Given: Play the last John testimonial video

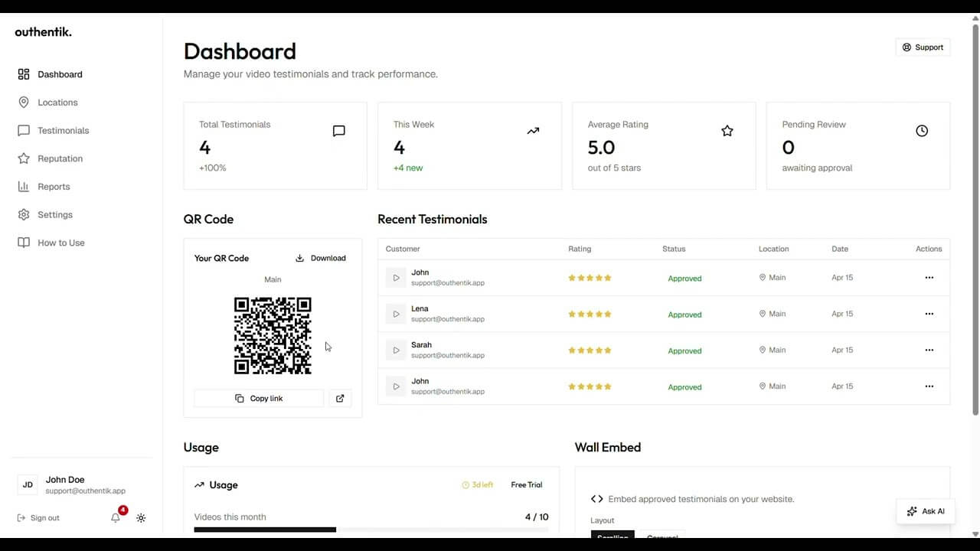Looking at the screenshot, I should (396, 386).
